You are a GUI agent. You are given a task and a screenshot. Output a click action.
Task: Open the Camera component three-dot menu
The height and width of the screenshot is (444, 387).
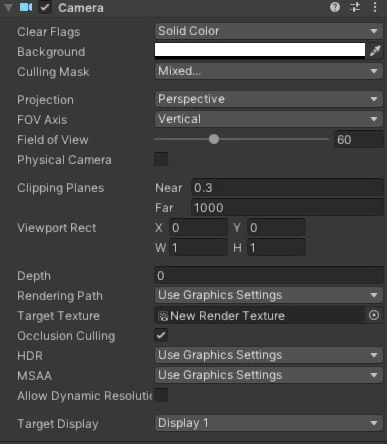(375, 7)
